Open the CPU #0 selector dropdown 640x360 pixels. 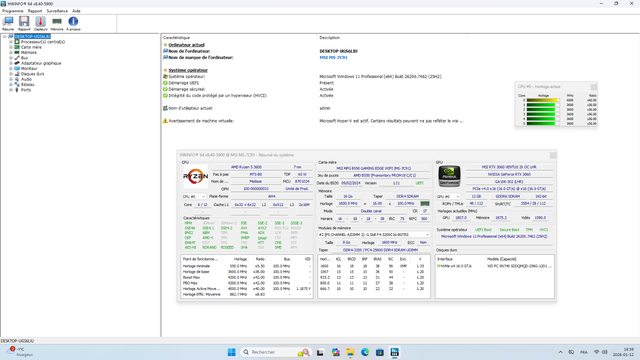(x=194, y=197)
